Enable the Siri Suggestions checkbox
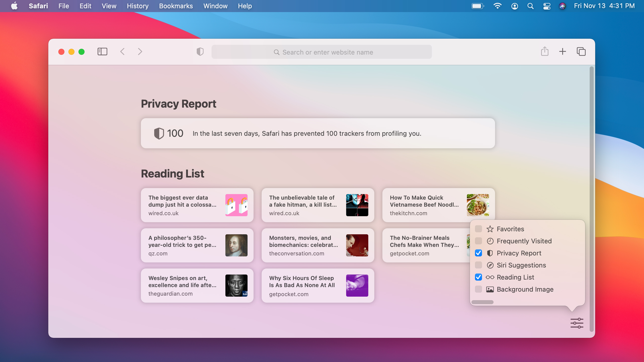 pos(478,265)
